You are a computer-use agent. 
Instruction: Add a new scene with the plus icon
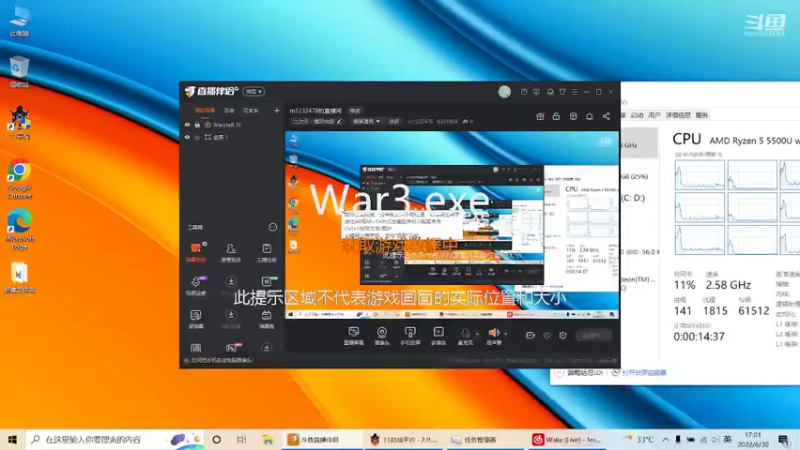[x=277, y=110]
